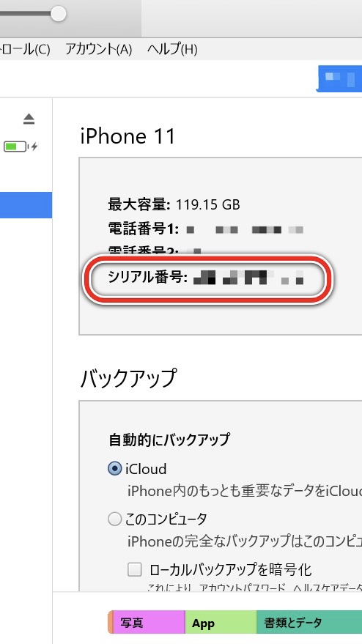This screenshot has height=644, width=362.
Task: Click the battery charging indicator icon
Action: (21, 147)
